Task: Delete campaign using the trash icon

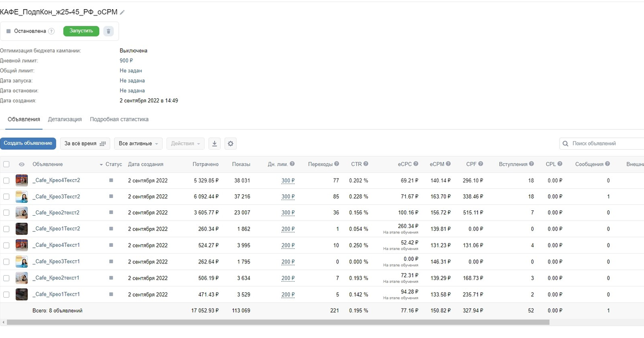Action: [108, 31]
